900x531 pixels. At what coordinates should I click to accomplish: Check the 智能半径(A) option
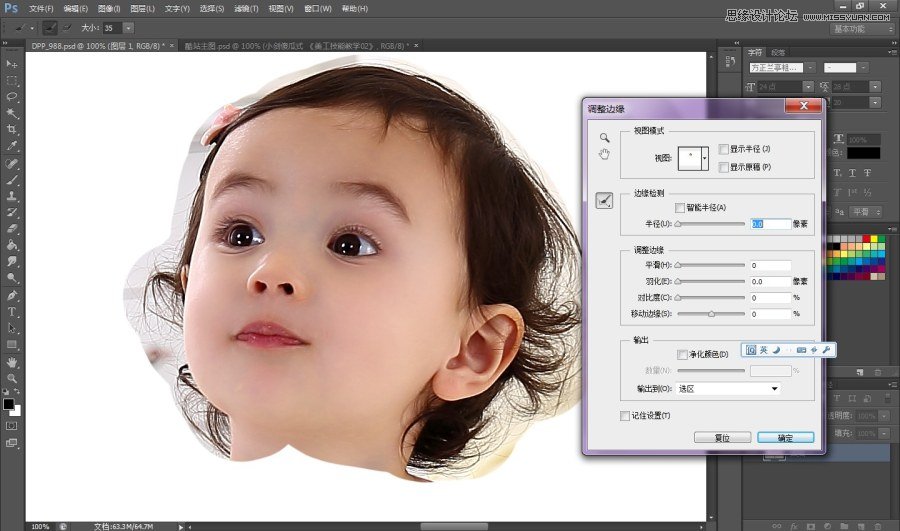(x=680, y=208)
